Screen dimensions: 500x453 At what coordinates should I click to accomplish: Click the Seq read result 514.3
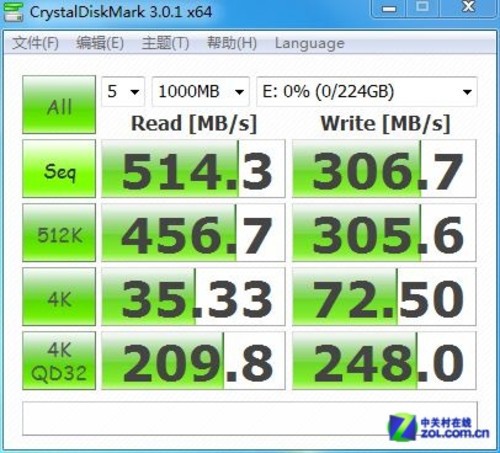193,169
